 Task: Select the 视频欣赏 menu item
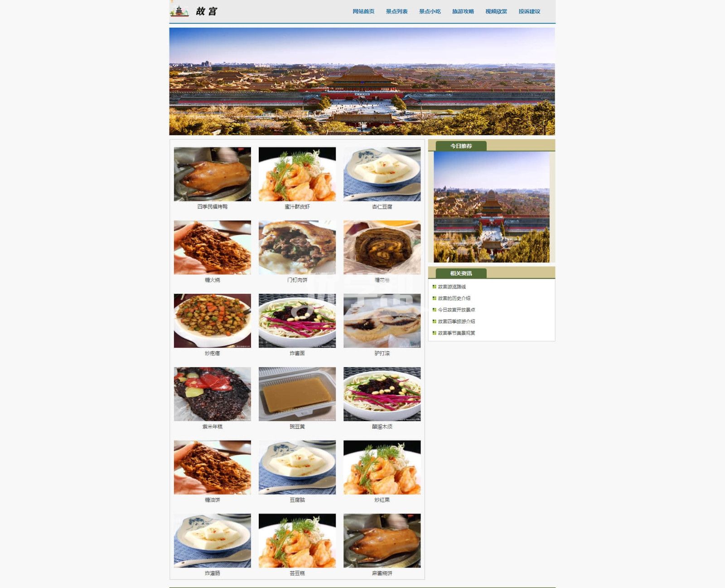(496, 11)
